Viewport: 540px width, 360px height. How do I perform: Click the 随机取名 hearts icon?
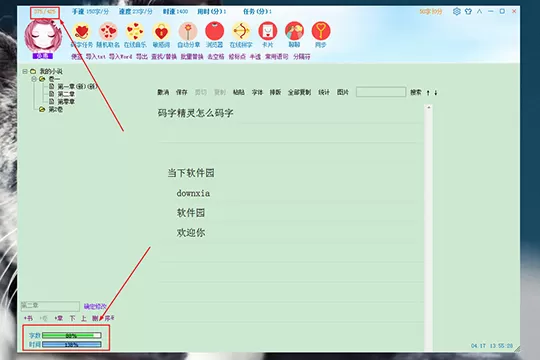[108, 32]
